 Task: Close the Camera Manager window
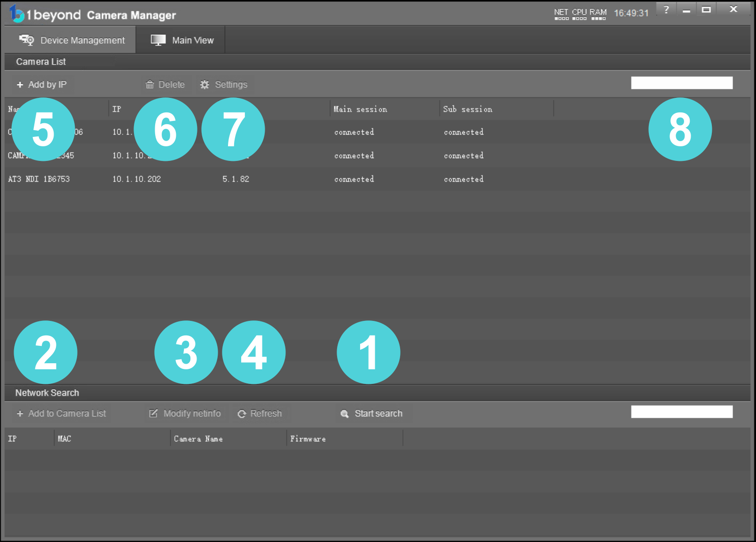point(733,9)
